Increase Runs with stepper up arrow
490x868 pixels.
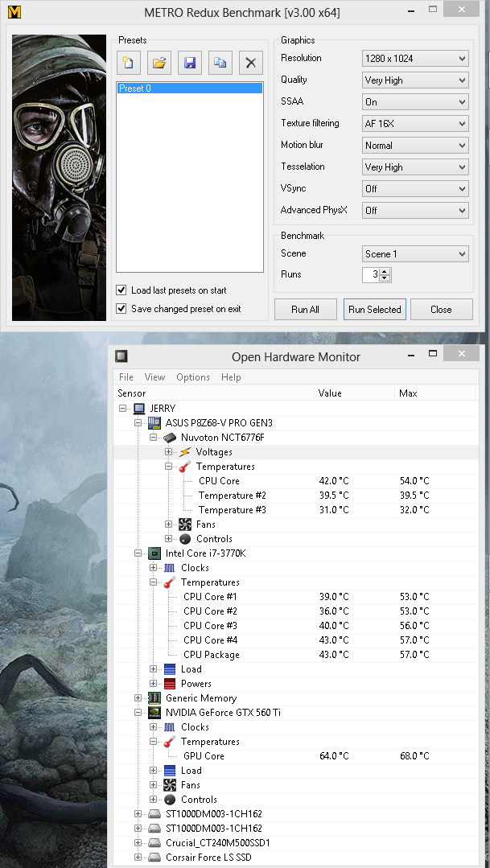click(x=385, y=271)
